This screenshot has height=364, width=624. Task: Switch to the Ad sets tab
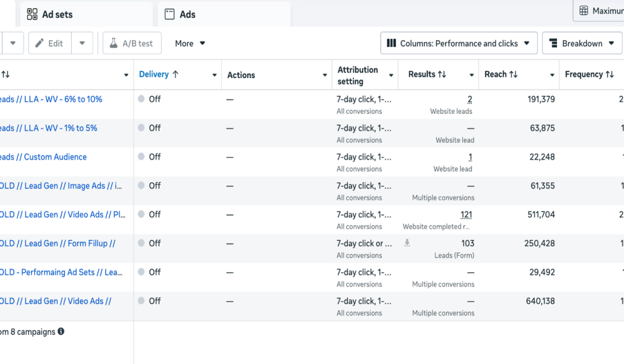(57, 15)
